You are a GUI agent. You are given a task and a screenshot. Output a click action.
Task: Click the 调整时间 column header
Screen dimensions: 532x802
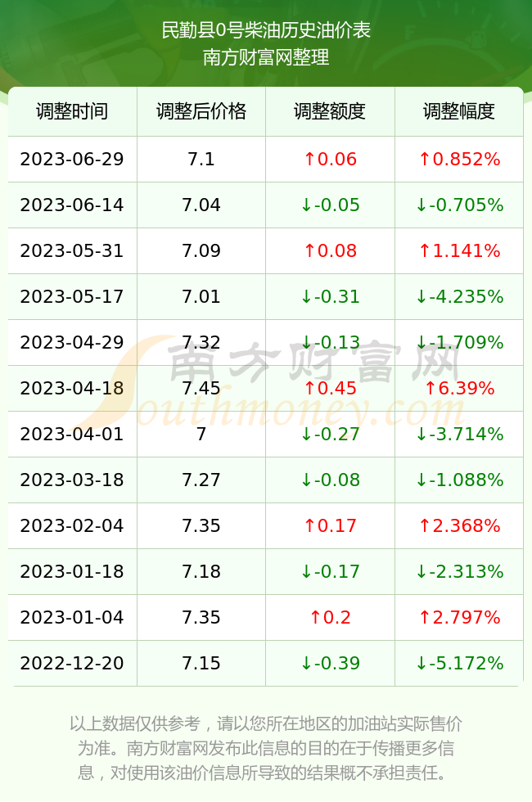pos(72,111)
